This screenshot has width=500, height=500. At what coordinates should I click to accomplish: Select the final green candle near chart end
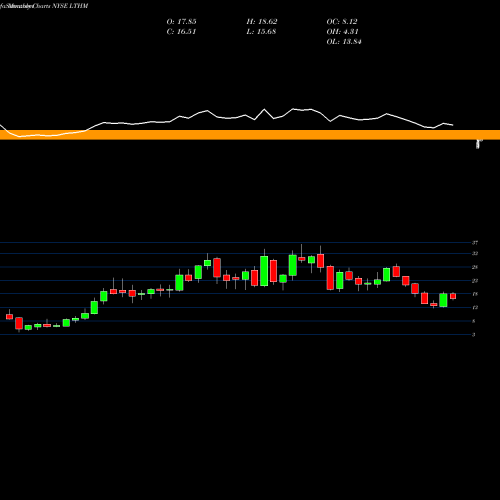tap(443, 300)
